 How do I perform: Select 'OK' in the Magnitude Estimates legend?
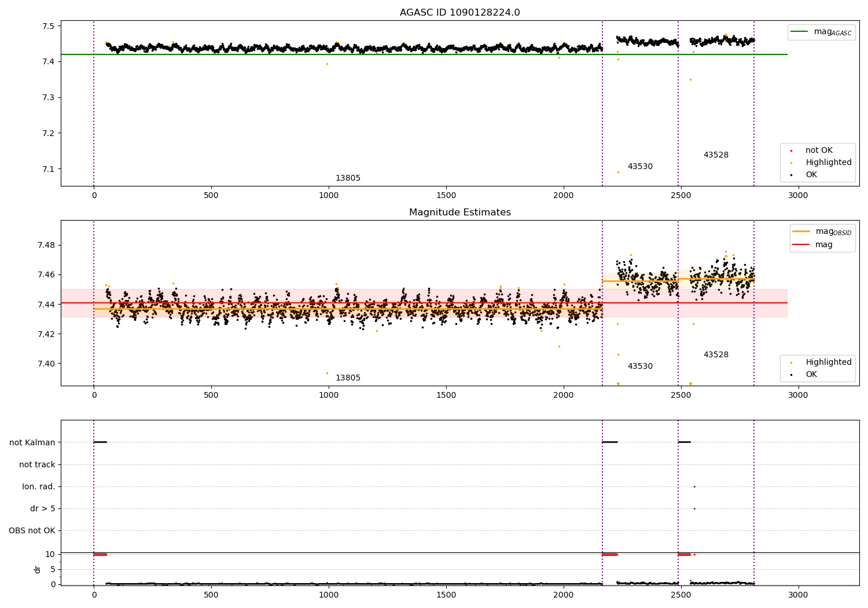pyautogui.click(x=811, y=375)
